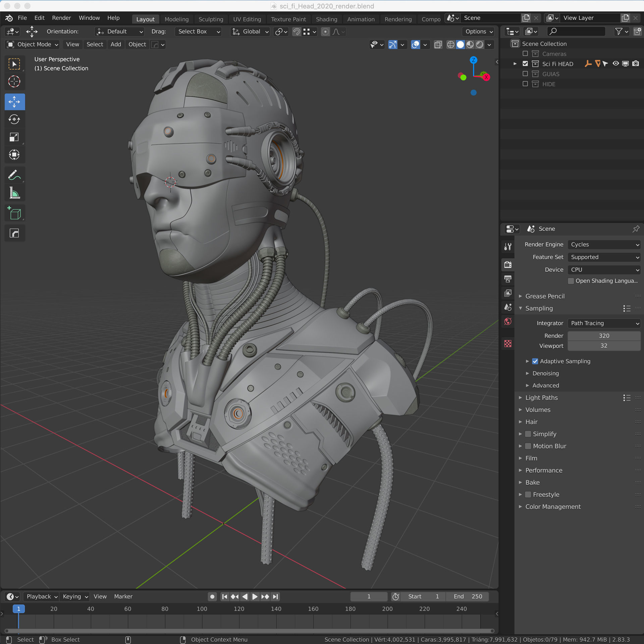Select the Rotate tool
The width and height of the screenshot is (644, 644).
pos(14,119)
